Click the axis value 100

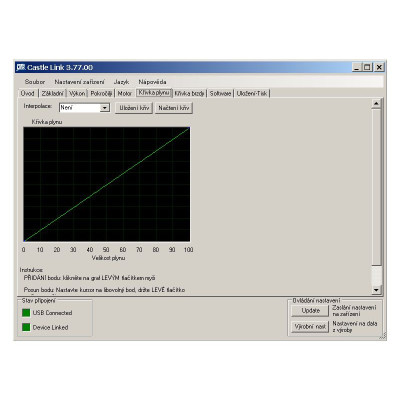point(188,249)
